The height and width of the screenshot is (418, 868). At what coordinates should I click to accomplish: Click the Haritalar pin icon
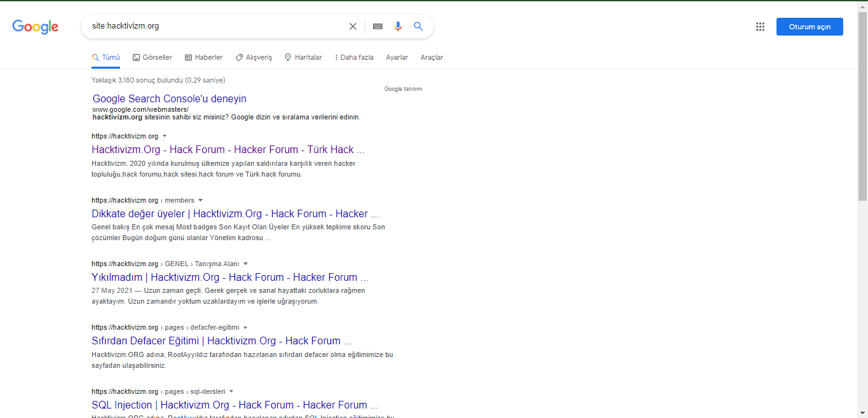[x=288, y=57]
